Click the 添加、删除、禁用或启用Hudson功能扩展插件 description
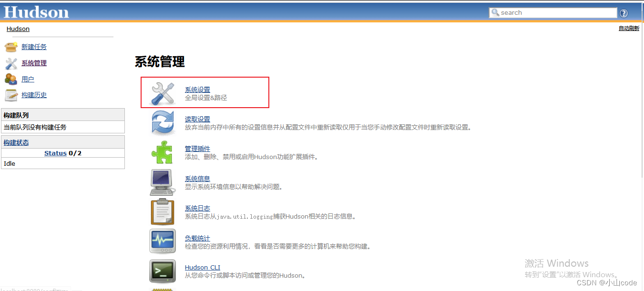Screen dimensions: 644x291 coord(251,157)
